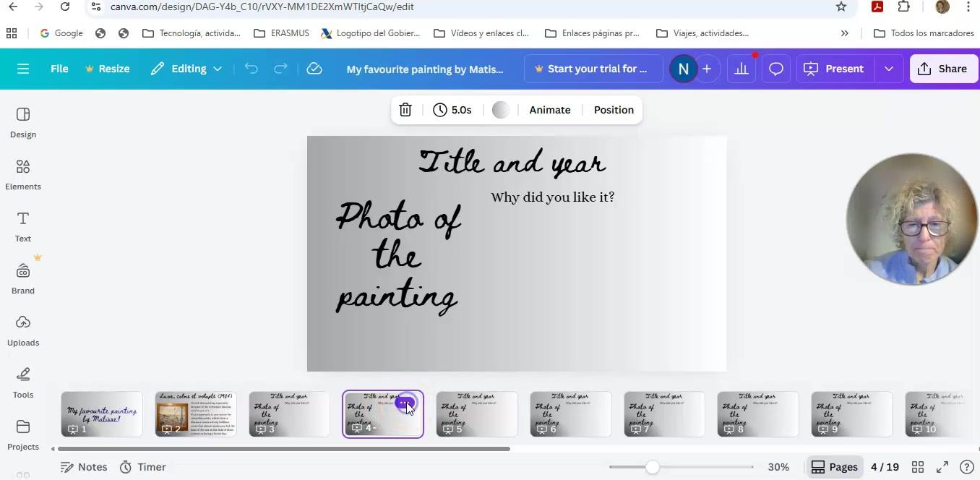Image resolution: width=980 pixels, height=480 pixels.
Task: Open the help question mark icon
Action: point(967,467)
